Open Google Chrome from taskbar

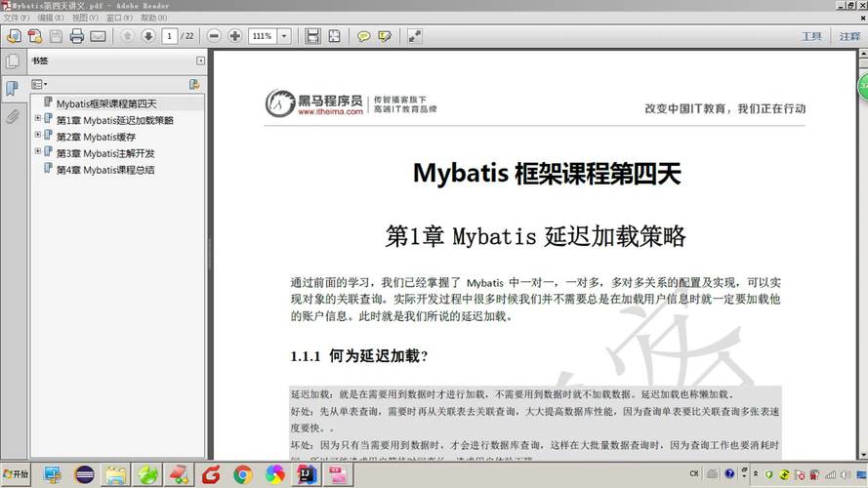[x=243, y=474]
